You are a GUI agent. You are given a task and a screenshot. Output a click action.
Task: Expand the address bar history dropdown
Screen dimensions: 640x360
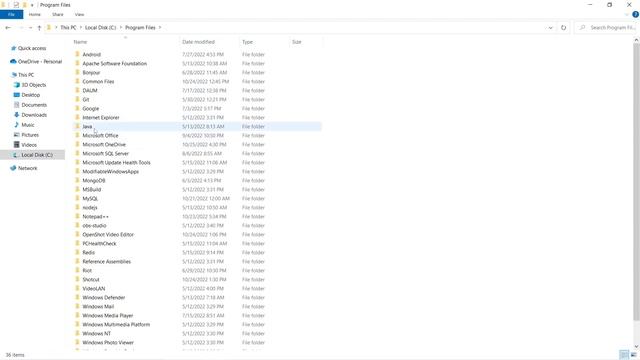[550, 28]
